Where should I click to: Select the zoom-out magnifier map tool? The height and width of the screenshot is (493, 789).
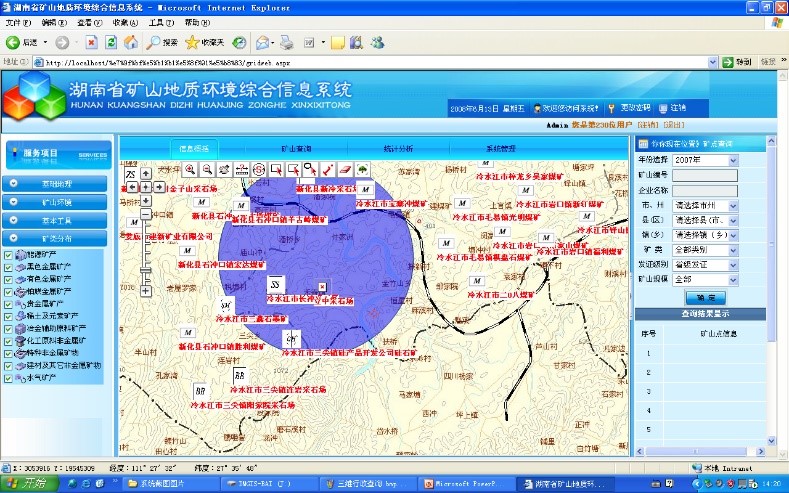(207, 169)
